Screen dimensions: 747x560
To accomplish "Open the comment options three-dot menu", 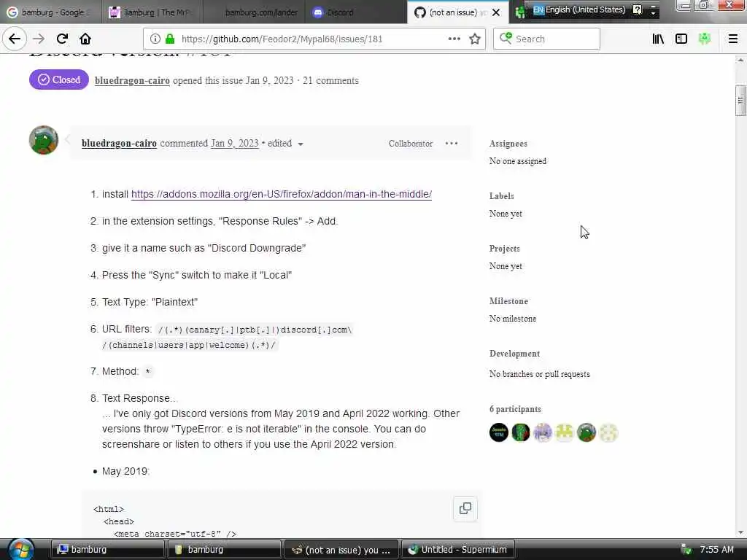I will [451, 144].
